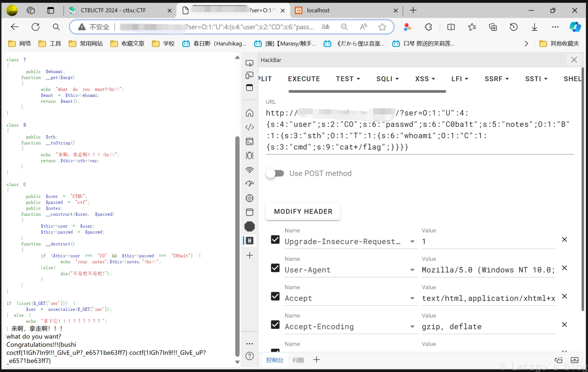Expand the SSRF dropdown menu
This screenshot has width=588, height=372.
pos(497,79)
